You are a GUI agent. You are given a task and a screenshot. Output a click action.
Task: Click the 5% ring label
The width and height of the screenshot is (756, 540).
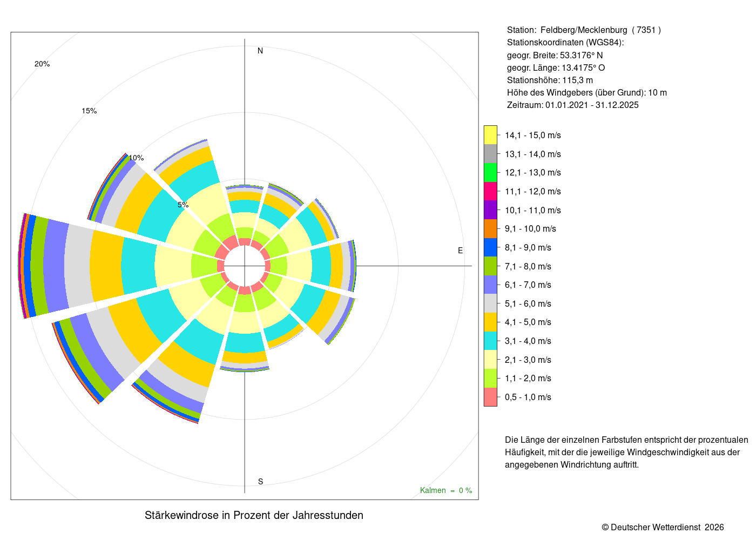click(x=183, y=205)
